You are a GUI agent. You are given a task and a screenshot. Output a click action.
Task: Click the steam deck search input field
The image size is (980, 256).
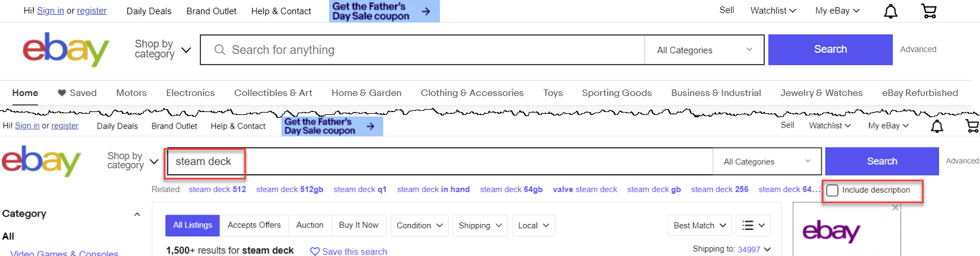pyautogui.click(x=439, y=161)
